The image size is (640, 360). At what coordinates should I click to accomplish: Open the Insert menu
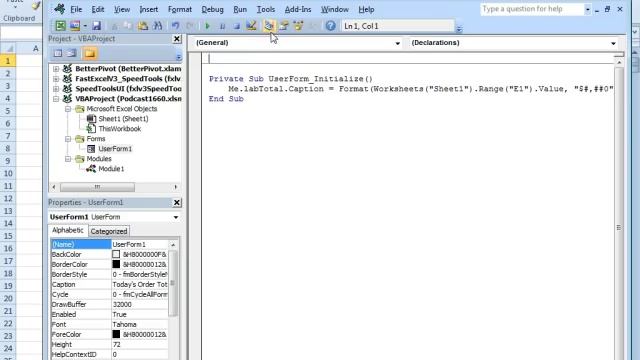click(x=149, y=9)
